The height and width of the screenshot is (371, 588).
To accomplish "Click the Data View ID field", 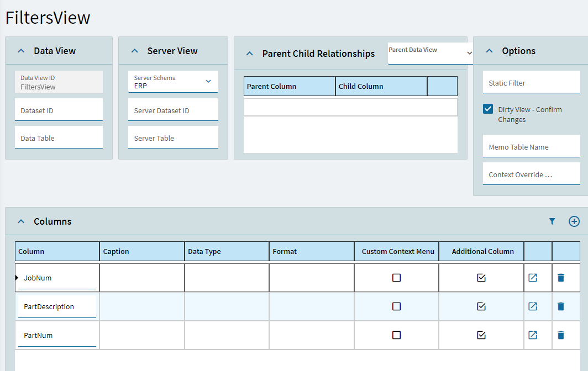I will (x=59, y=82).
